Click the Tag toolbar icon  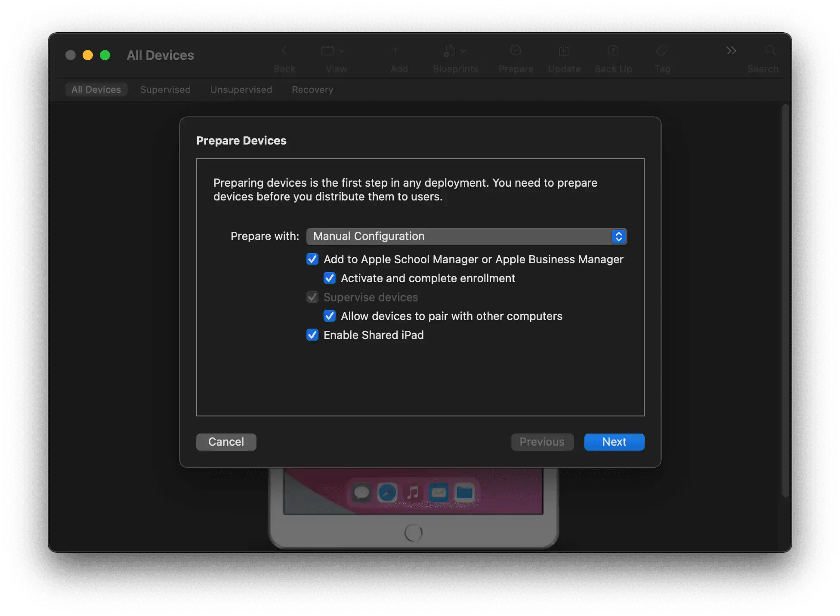pyautogui.click(x=662, y=51)
